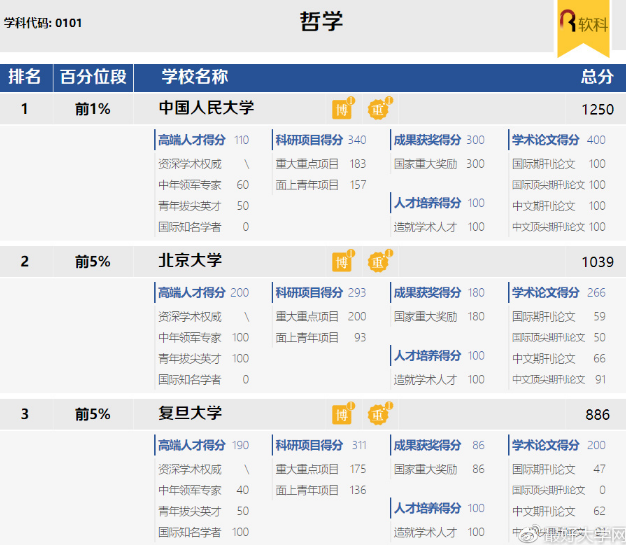The height and width of the screenshot is (545, 626).
Task: Click 面上青年项目 93 row
Action: pos(321,338)
